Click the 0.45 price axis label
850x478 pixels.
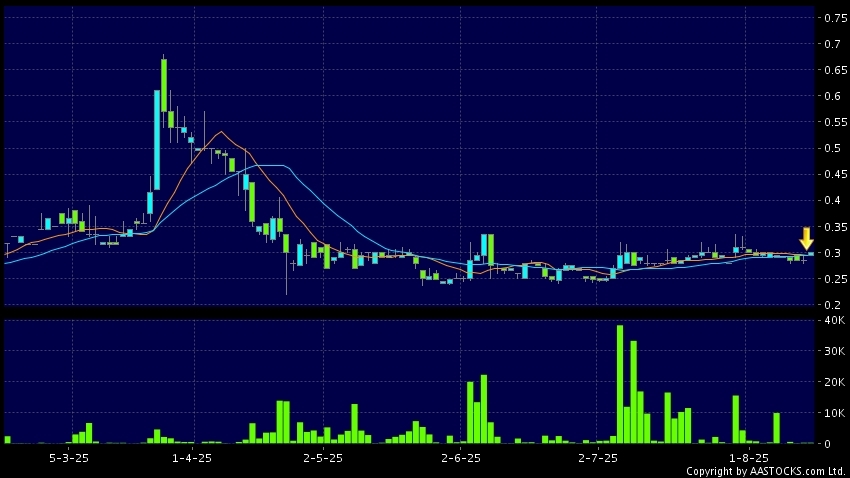point(835,174)
